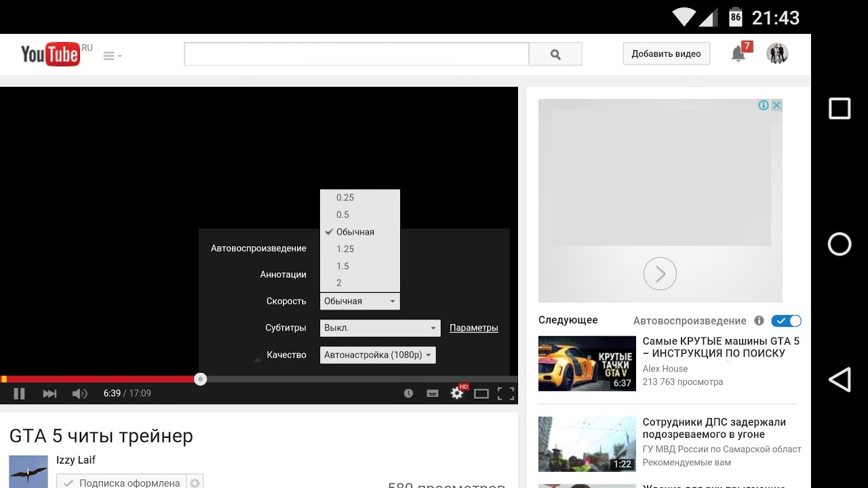868x488 pixels.
Task: Open the YouTube home logo
Action: [51, 54]
